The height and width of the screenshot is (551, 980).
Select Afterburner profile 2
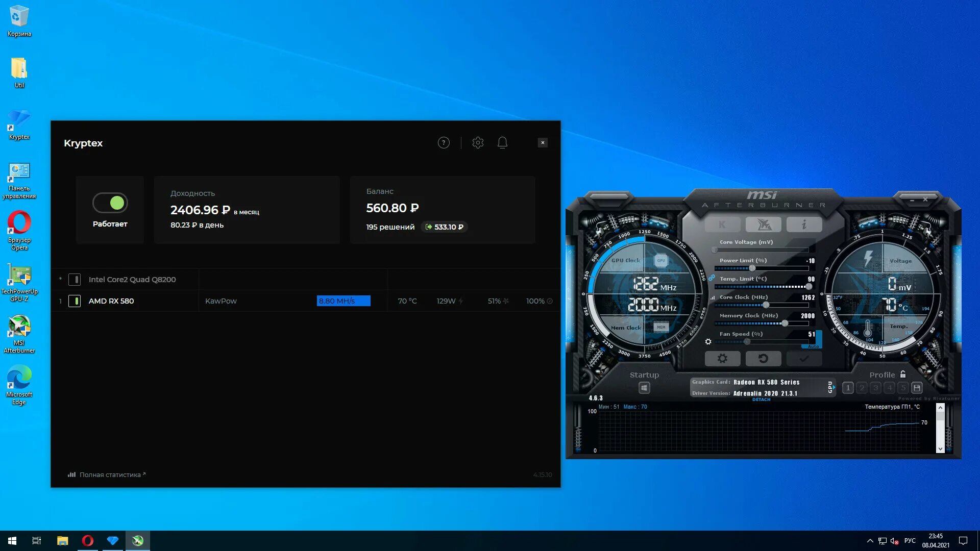point(862,388)
